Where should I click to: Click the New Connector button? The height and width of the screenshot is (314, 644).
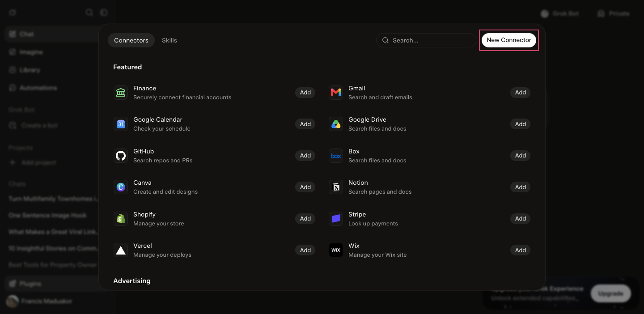click(509, 40)
